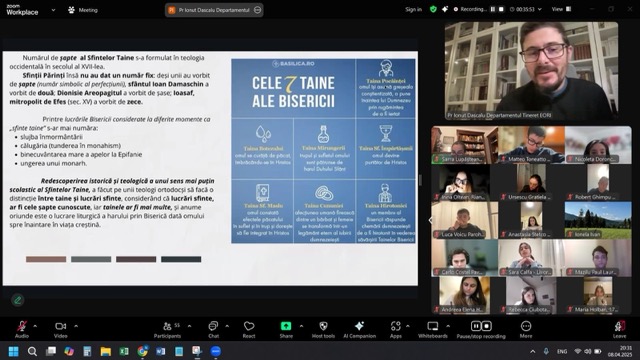
Task: Click the Leave meeting button
Action: (619, 329)
